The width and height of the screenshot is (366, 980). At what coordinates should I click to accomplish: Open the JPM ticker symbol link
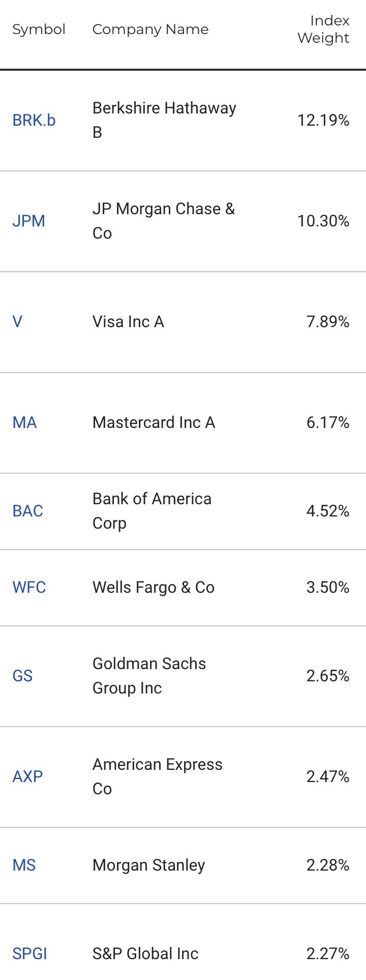click(29, 221)
